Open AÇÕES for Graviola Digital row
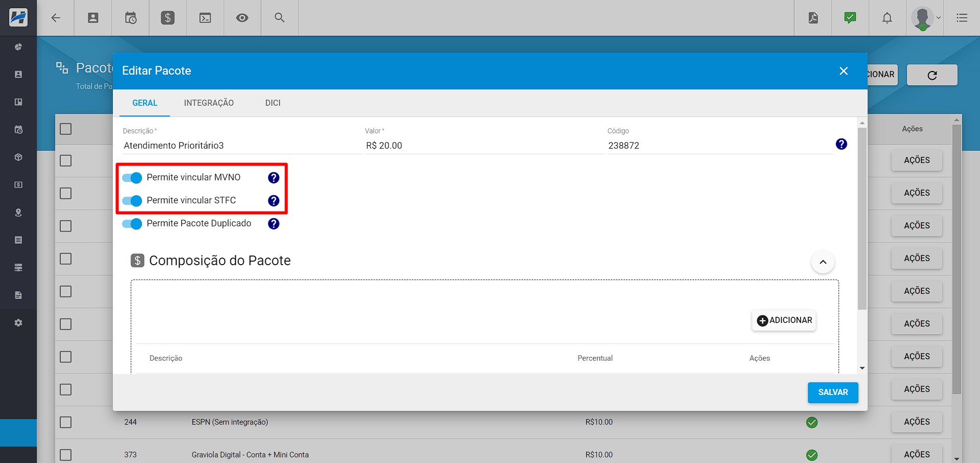 (x=917, y=454)
